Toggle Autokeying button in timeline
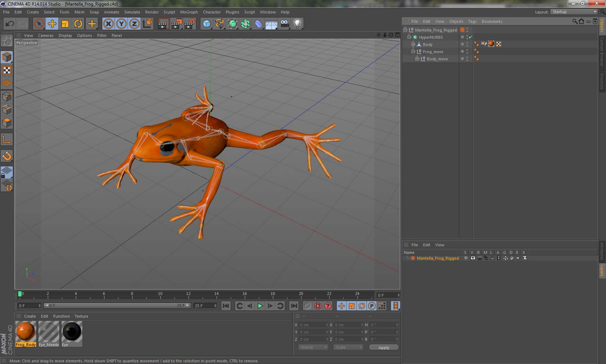 [318, 306]
